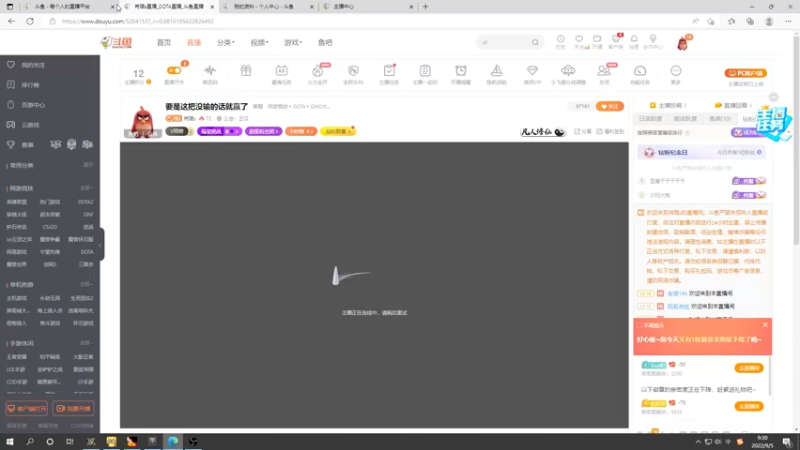Screen dimensions: 800x450
Task: Open the history clock icon in header
Action: [560, 39]
